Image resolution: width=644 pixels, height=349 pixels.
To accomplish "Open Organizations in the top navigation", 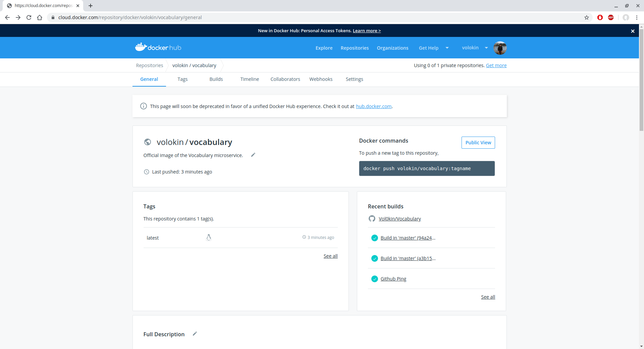I will pyautogui.click(x=392, y=48).
